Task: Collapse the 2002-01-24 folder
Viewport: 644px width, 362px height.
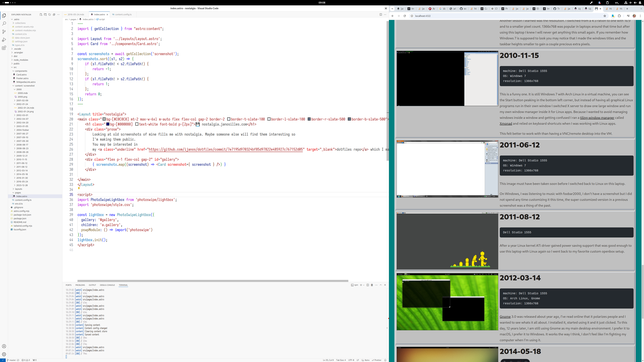Action: pyautogui.click(x=22, y=104)
